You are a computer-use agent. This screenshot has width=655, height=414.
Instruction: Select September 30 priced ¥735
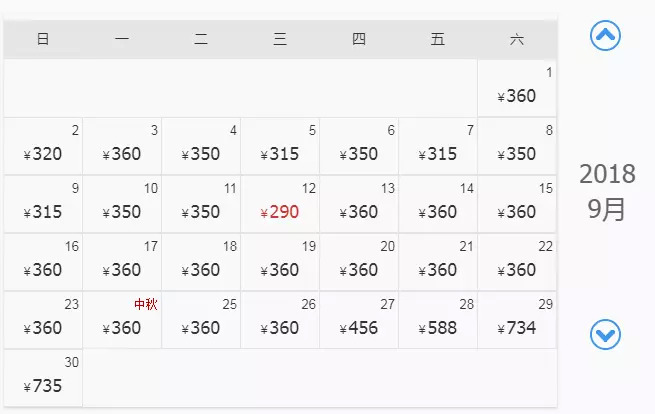pos(43,378)
